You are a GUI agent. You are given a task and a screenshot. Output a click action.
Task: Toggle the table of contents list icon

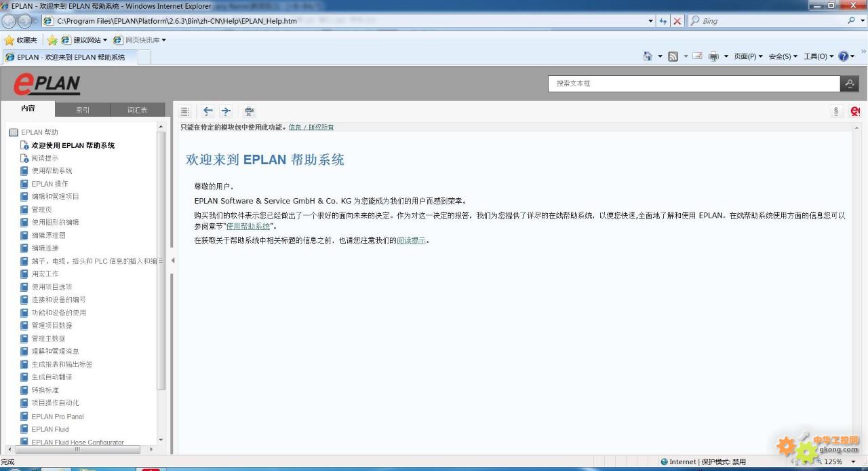pyautogui.click(x=185, y=111)
